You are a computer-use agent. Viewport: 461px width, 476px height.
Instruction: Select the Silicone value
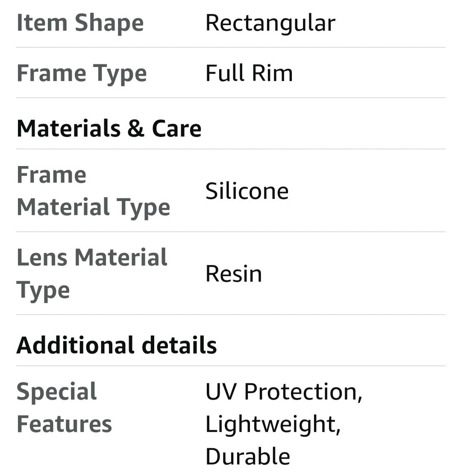click(x=247, y=191)
